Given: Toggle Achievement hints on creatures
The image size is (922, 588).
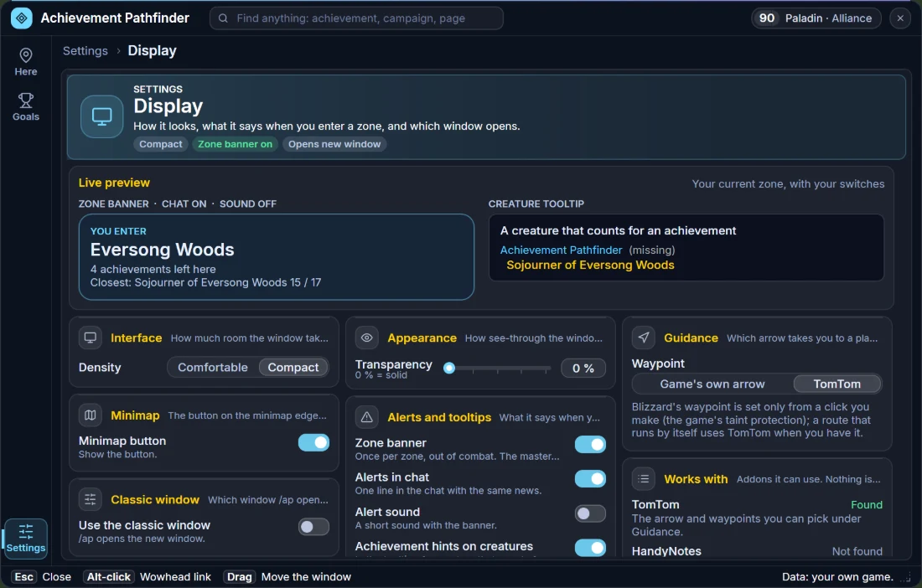Looking at the screenshot, I should (x=590, y=548).
